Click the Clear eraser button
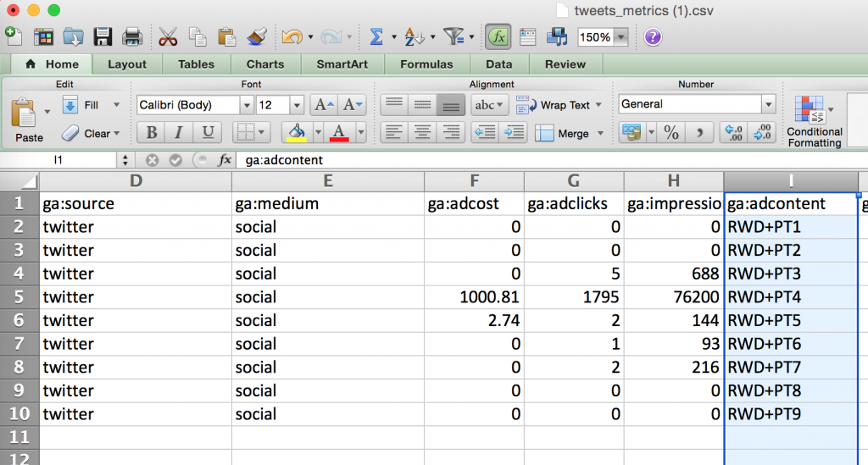 pyautogui.click(x=90, y=133)
